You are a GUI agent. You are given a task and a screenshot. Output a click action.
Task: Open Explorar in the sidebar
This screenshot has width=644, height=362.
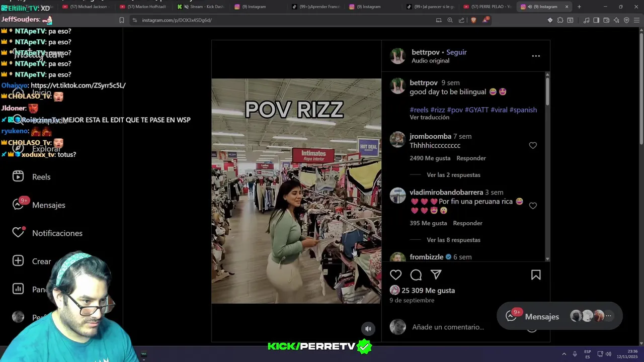pyautogui.click(x=36, y=148)
